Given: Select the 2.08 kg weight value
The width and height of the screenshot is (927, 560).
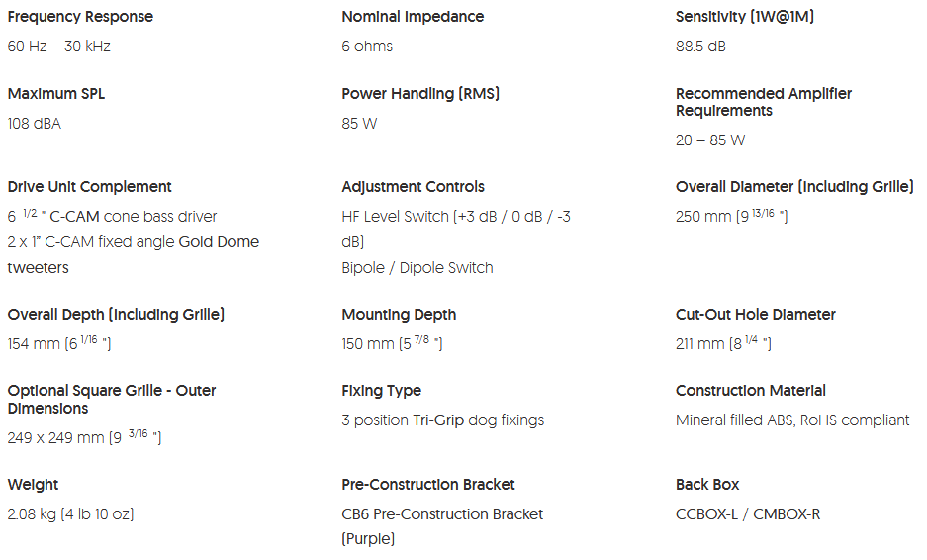Looking at the screenshot, I should [x=32, y=514].
